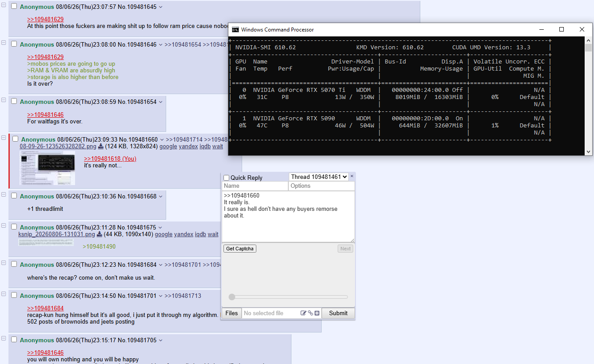Click backlink >>109481713 on post 109481701

click(183, 296)
